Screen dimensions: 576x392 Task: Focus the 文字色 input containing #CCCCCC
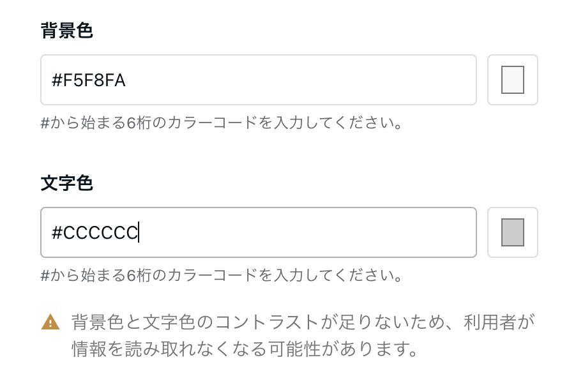pos(258,232)
